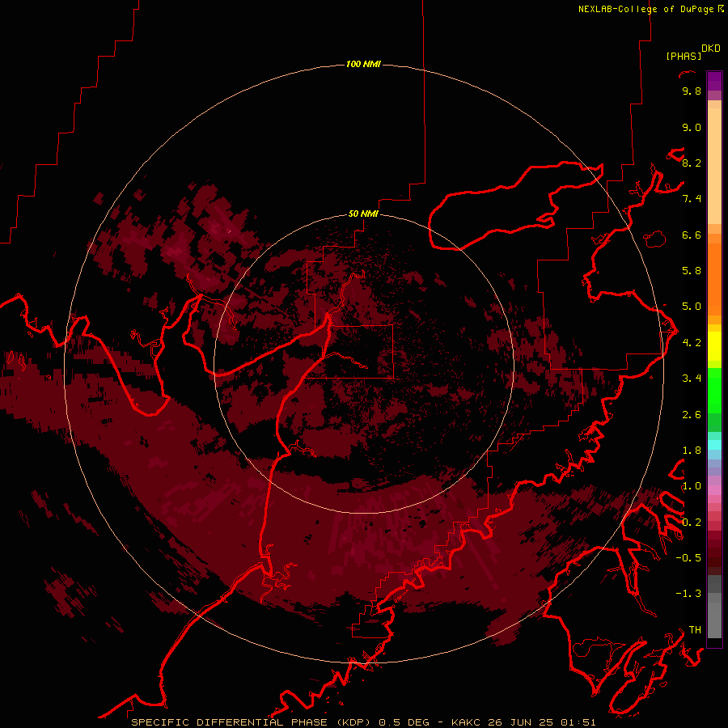Pick the gray bottom segment of color bar
Screen dimensions: 728x728
click(714, 606)
